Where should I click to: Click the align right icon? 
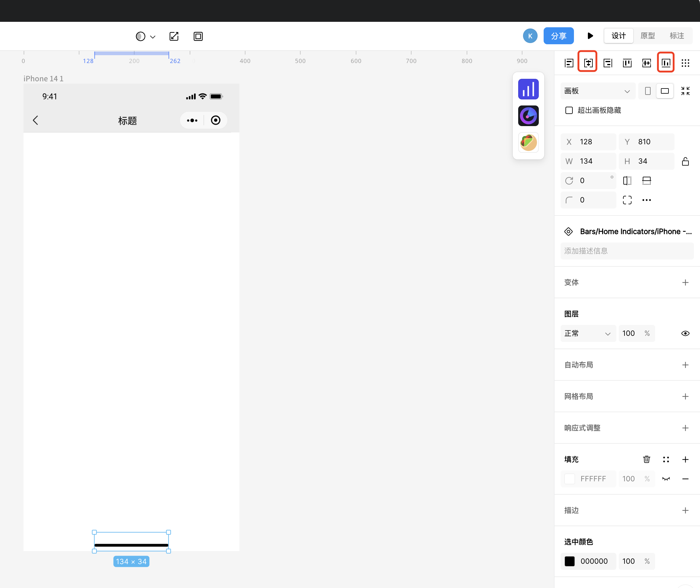[x=608, y=63]
